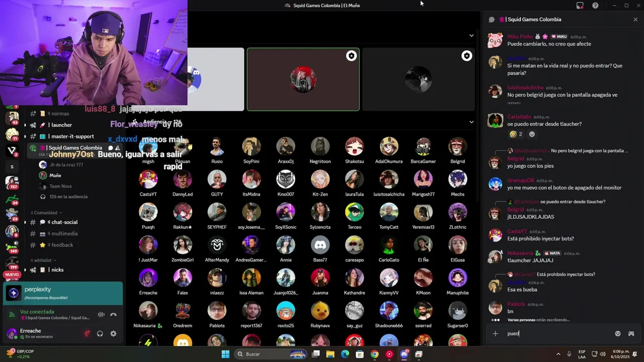The image size is (644, 362).
Task: Click moderator badge on right speaker tile
Action: [x=466, y=56]
